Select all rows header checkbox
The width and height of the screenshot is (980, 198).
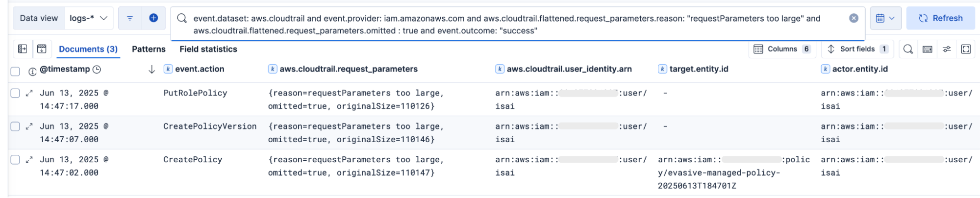tap(15, 72)
